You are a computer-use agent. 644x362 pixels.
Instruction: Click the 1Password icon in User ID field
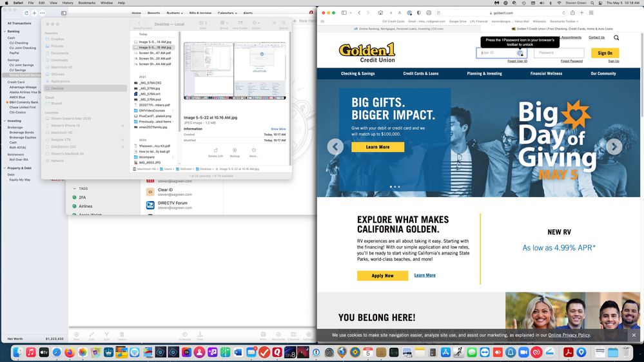coord(520,53)
